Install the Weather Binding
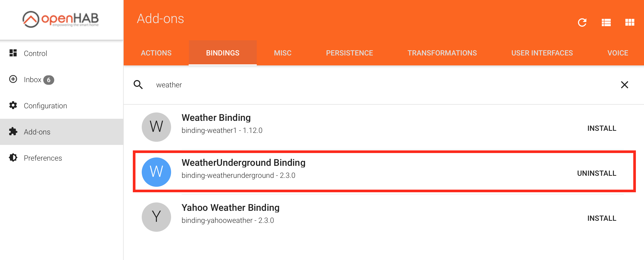The height and width of the screenshot is (260, 644). 602,128
